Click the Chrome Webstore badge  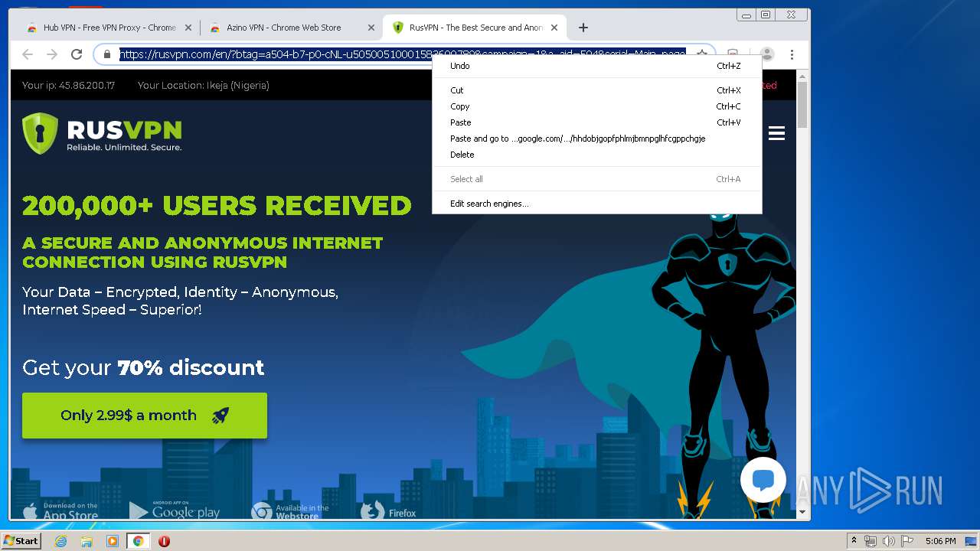tap(291, 511)
